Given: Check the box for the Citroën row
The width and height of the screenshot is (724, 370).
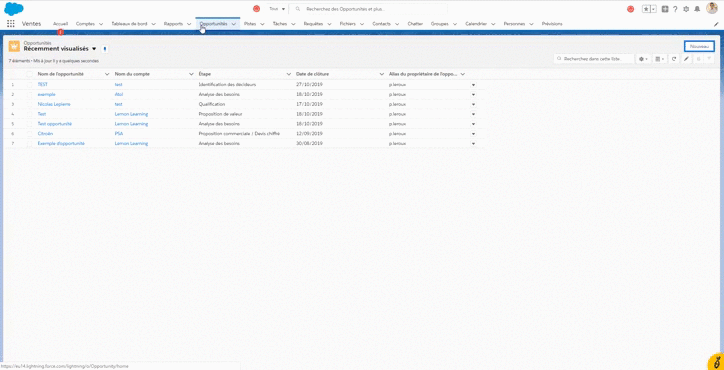Looking at the screenshot, I should (30, 133).
